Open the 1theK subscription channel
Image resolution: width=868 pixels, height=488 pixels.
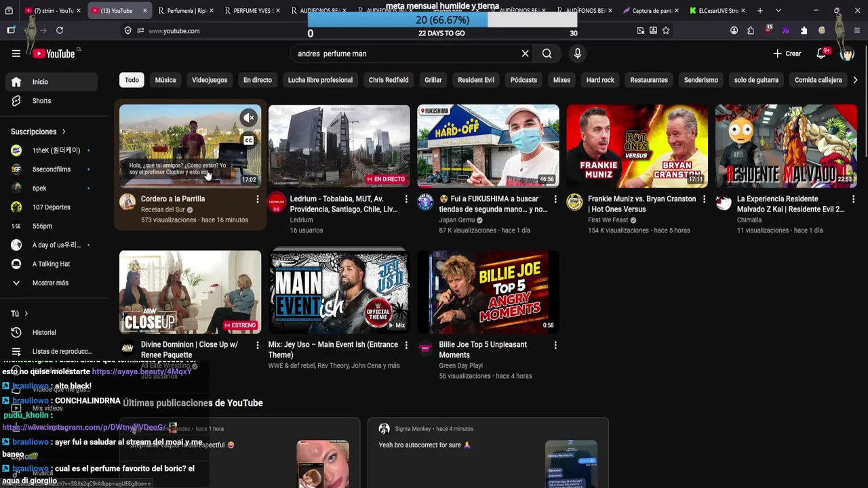[52, 150]
